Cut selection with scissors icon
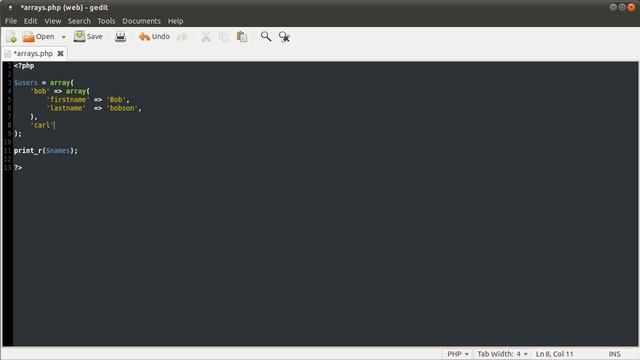The width and height of the screenshot is (640, 360). pos(206,37)
